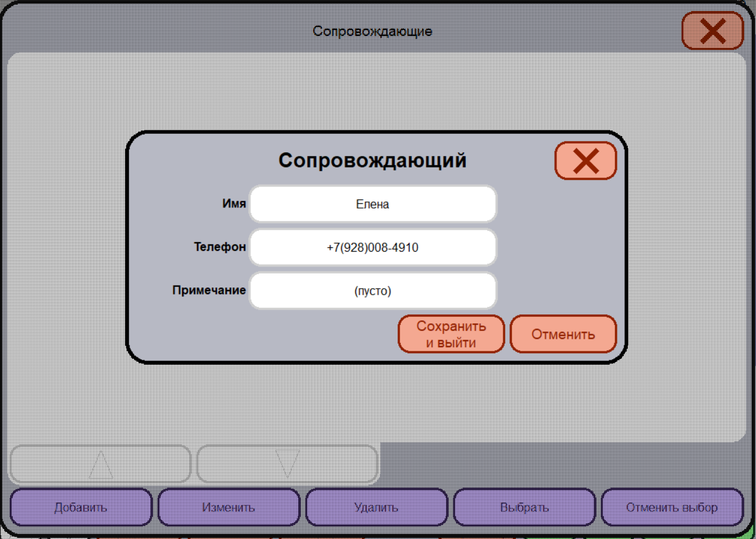Viewport: 756px width, 539px height.
Task: Click the up arrow list navigation button
Action: coord(100,464)
